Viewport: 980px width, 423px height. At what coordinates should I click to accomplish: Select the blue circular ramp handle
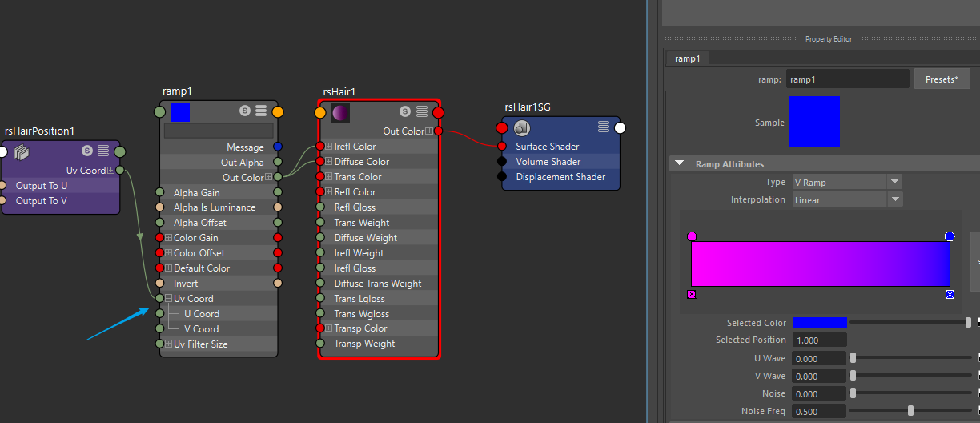[x=950, y=236]
